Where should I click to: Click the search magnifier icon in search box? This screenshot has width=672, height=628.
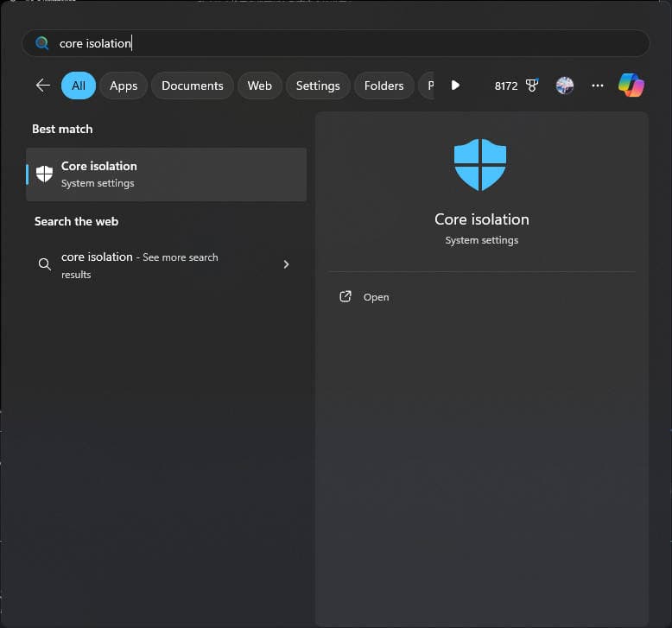[x=42, y=43]
